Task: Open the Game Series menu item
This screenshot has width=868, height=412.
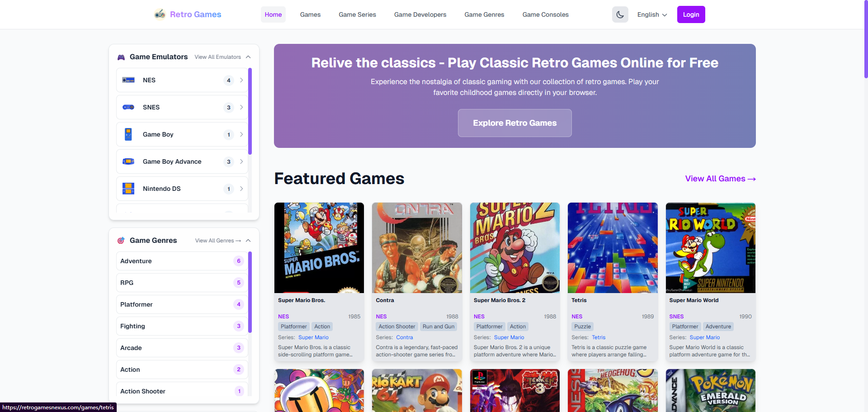Action: [357, 14]
